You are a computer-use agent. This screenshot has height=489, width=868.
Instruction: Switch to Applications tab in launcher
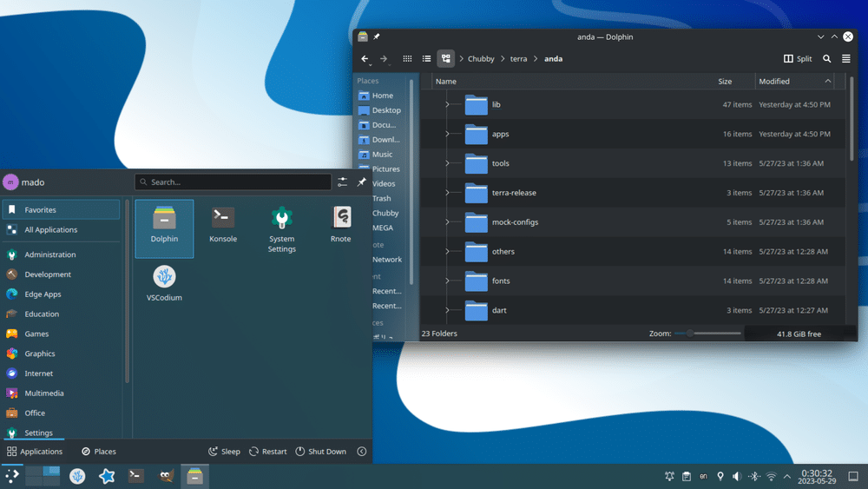tap(35, 452)
